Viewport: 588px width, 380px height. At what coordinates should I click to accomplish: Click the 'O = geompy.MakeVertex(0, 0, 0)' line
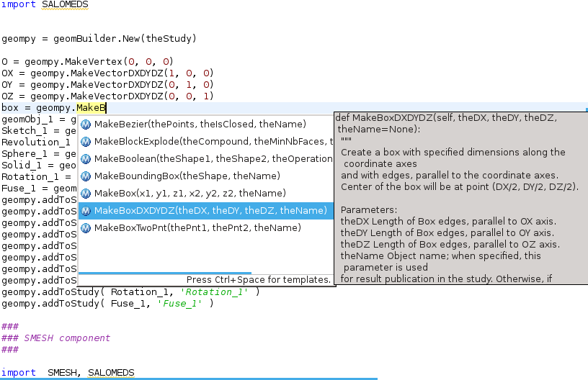pyautogui.click(x=87, y=61)
